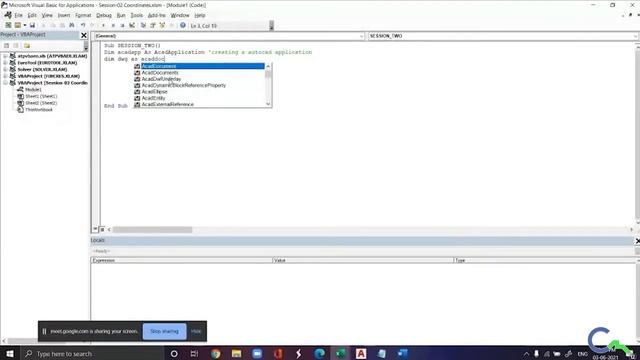Screen dimensions: 640x360
Task: Click the Break pause toolbar icon
Action: (113, 25)
